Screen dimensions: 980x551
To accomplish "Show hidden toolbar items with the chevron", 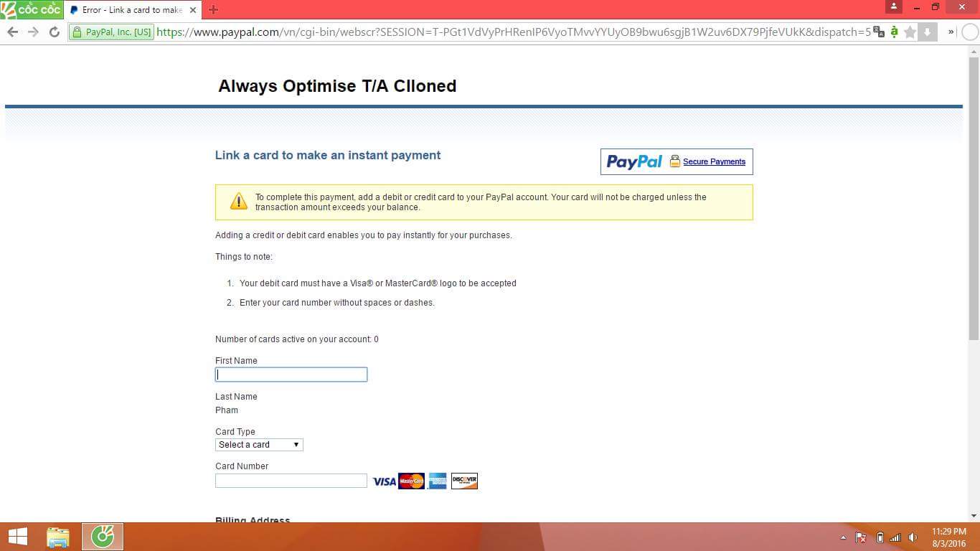I will coord(951,32).
